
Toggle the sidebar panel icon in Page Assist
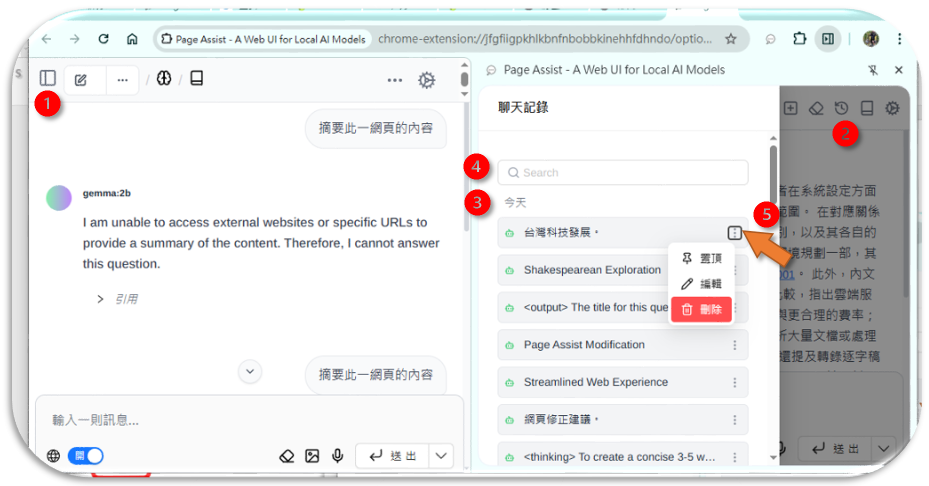[47, 78]
